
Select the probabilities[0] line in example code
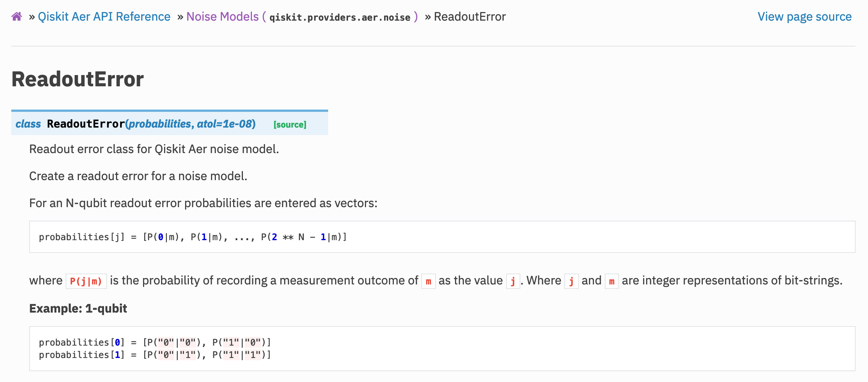pyautogui.click(x=155, y=341)
